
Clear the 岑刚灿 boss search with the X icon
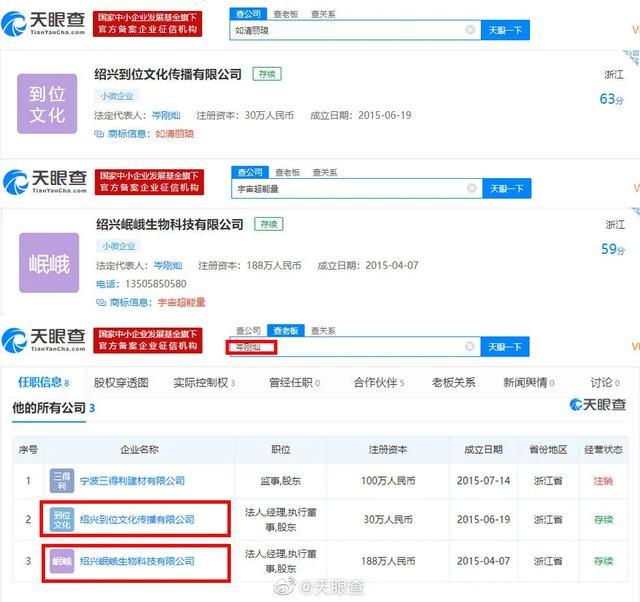click(x=470, y=347)
